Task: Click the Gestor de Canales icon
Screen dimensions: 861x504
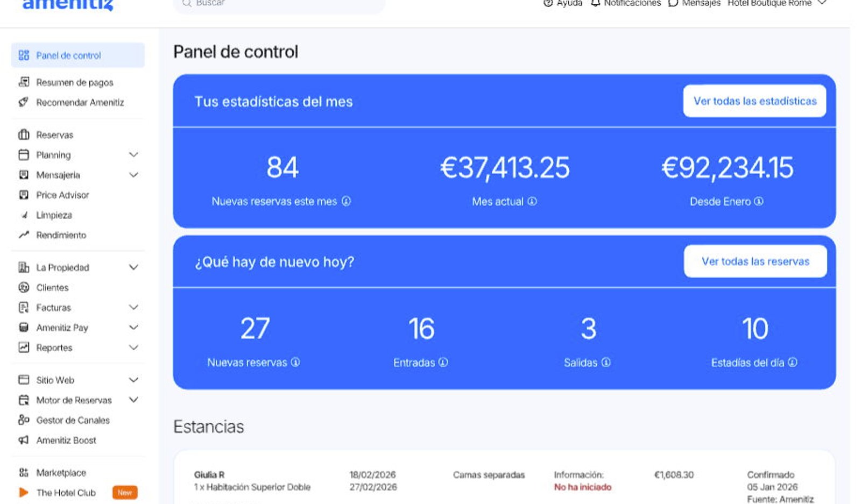Action: tap(24, 420)
